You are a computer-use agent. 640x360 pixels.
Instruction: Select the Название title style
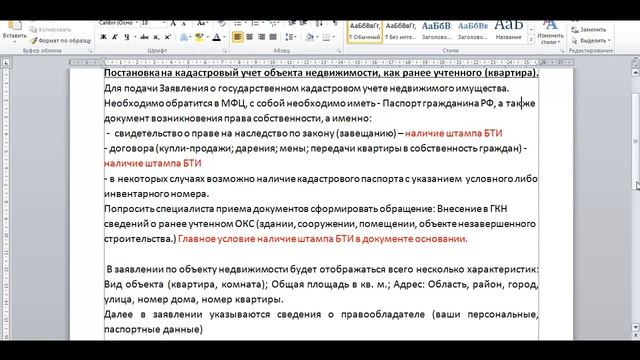[x=509, y=31]
